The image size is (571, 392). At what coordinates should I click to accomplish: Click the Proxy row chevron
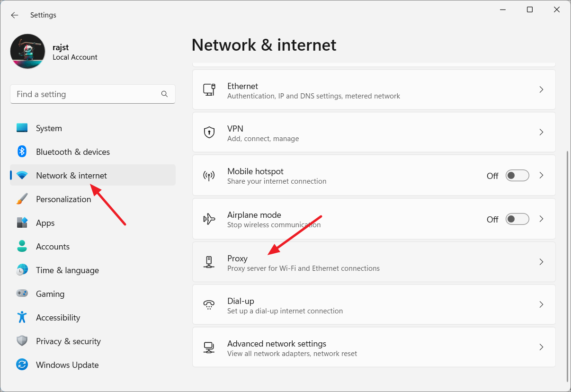coord(541,262)
